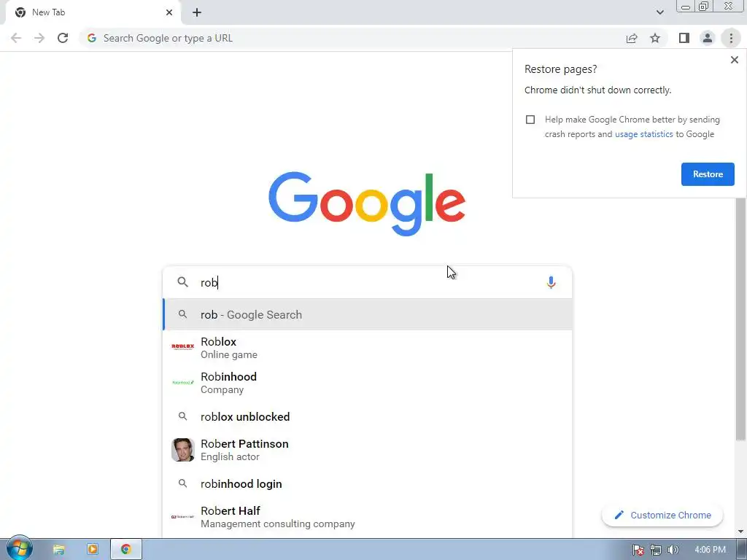Close the New Tab tab
Image resolution: width=747 pixels, height=560 pixels.
click(x=169, y=12)
